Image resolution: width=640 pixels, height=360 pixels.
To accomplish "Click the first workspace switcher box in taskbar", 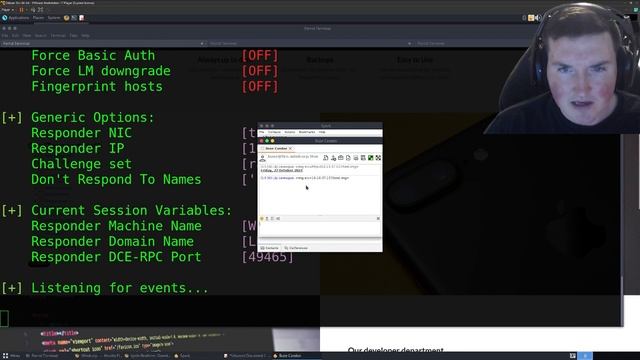I will point(573,356).
